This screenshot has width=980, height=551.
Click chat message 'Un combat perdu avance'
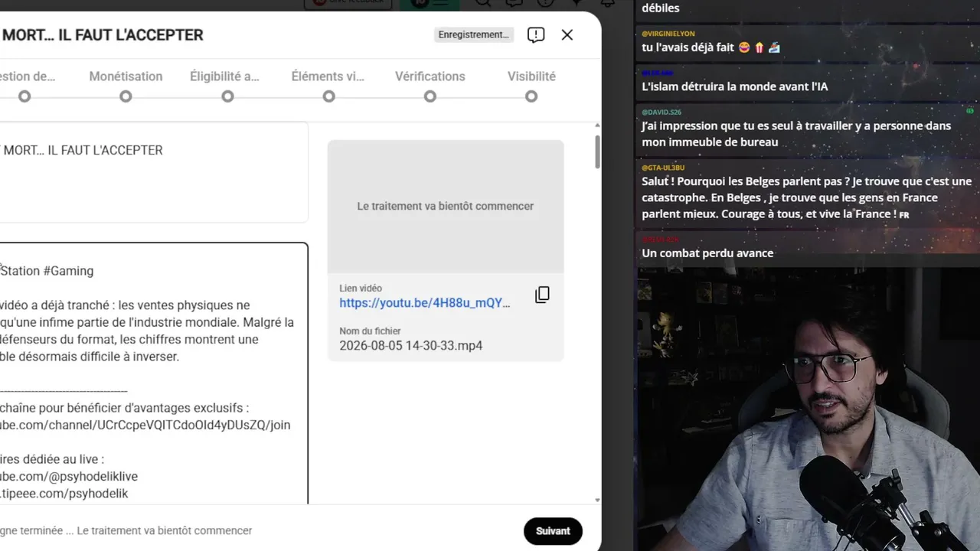pos(707,253)
